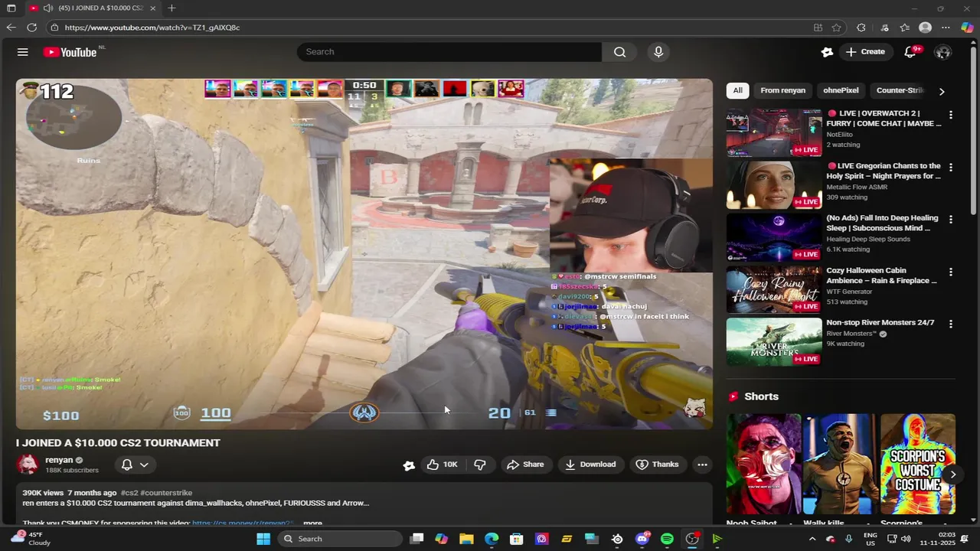
Task: Open the Copilot sidebar icon
Action: (x=967, y=28)
